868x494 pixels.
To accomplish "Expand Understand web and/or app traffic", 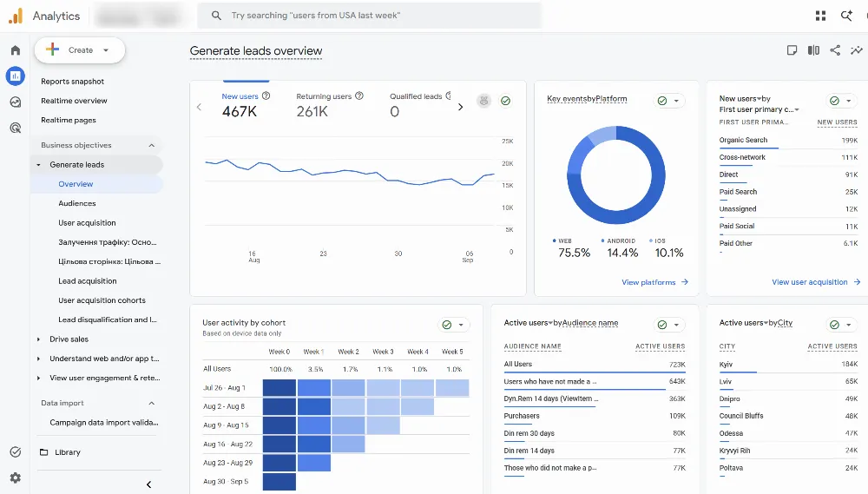I will [38, 359].
